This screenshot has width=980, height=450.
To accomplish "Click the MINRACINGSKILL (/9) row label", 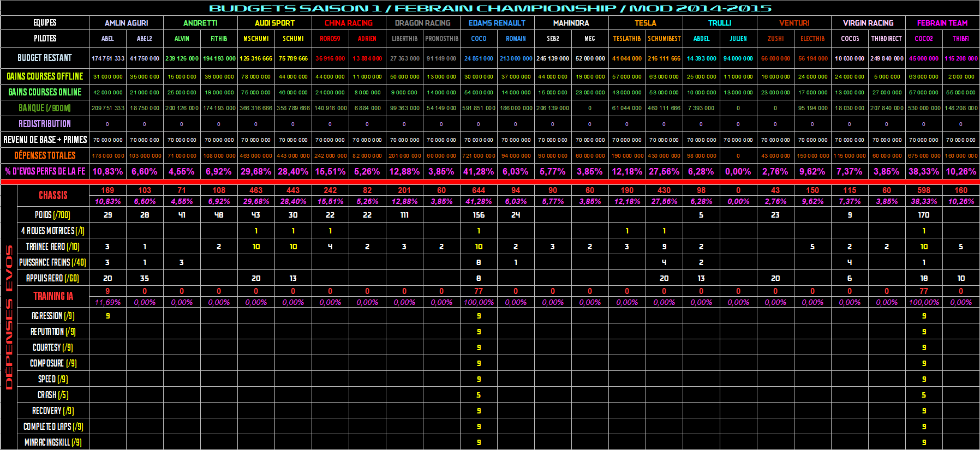I will [53, 442].
